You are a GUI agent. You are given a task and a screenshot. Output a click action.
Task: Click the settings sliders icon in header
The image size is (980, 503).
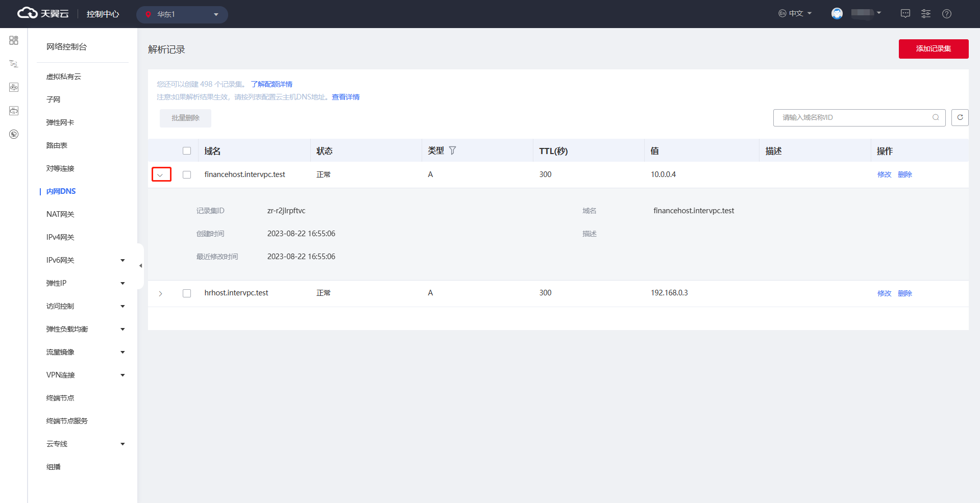click(925, 14)
